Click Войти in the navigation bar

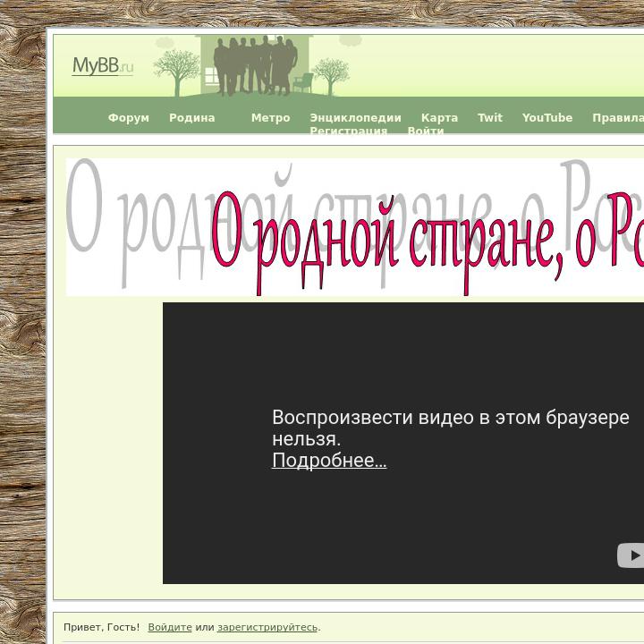pos(426,131)
